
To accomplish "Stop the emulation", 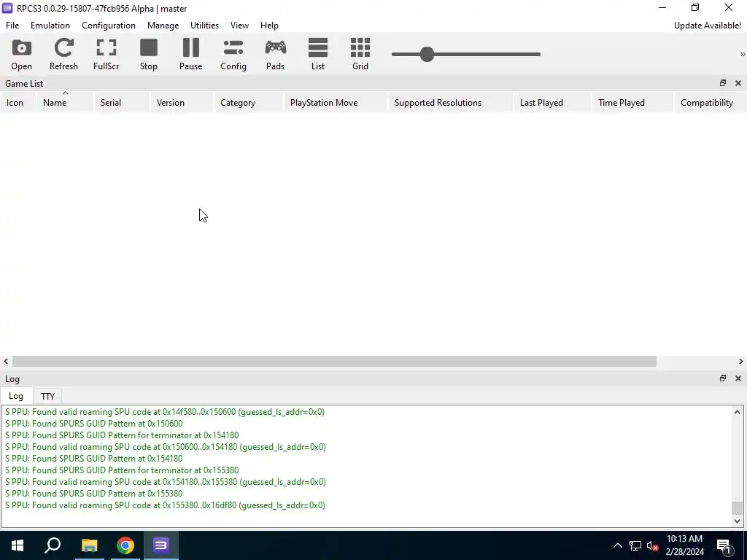I will click(x=149, y=54).
